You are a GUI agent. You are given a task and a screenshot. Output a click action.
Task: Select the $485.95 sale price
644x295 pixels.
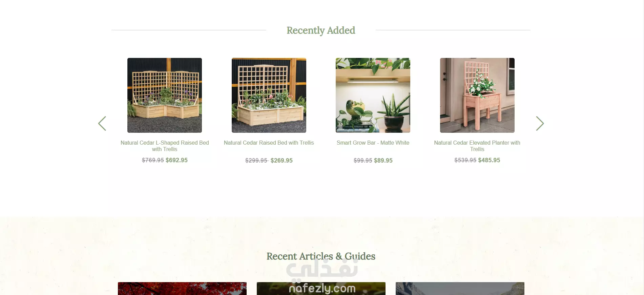[489, 160]
